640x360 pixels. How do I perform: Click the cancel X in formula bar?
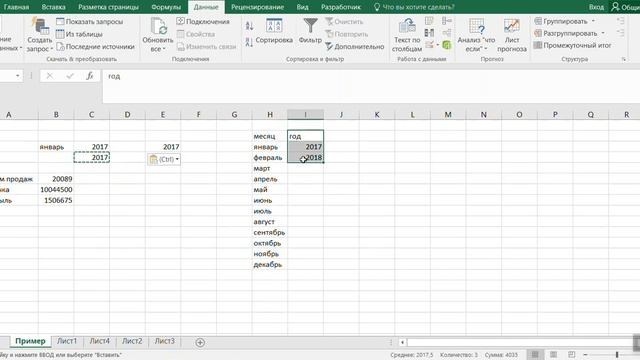tap(49, 76)
